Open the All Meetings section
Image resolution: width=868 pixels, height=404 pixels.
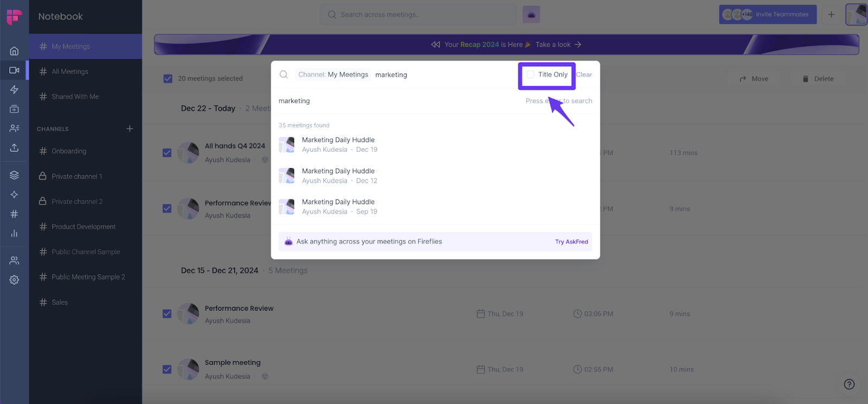(70, 72)
